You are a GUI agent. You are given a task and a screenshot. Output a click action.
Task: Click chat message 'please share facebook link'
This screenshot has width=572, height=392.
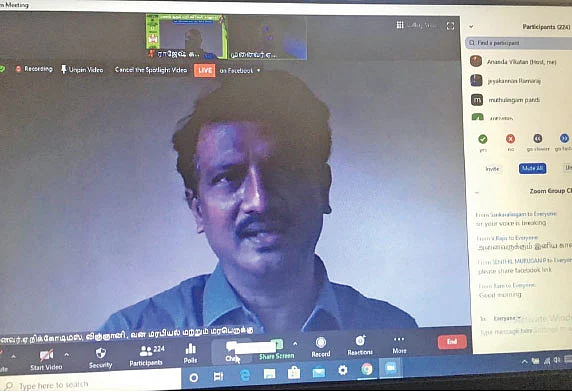515,271
